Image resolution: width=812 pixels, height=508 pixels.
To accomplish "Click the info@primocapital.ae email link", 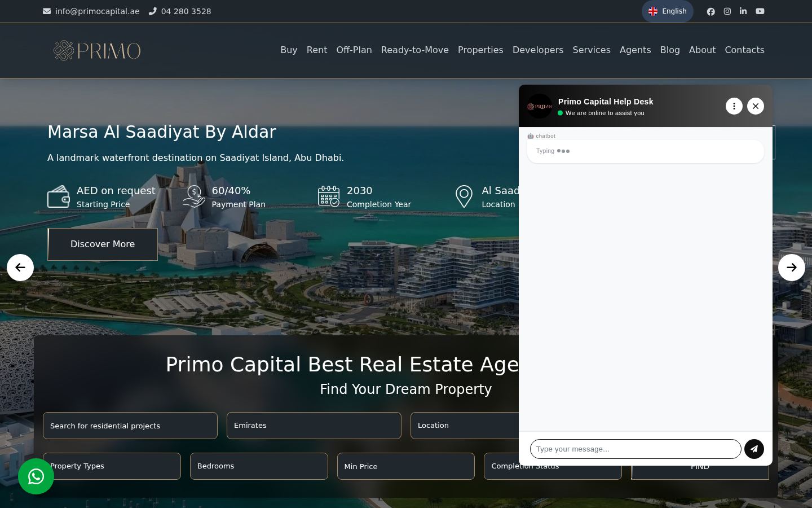I will click(97, 11).
